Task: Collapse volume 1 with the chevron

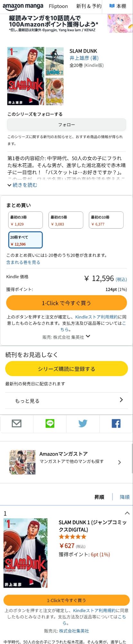Action: [x=127, y=513]
